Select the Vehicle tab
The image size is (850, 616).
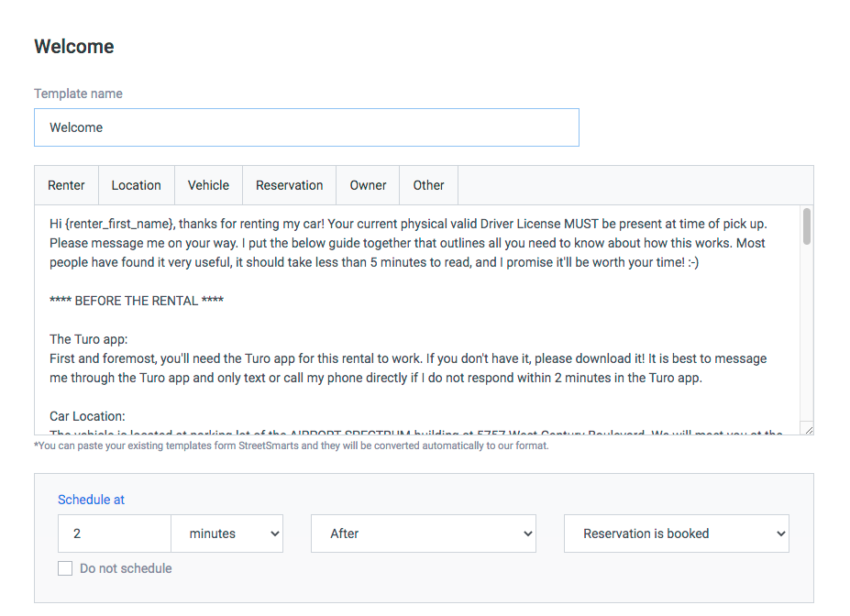(208, 185)
